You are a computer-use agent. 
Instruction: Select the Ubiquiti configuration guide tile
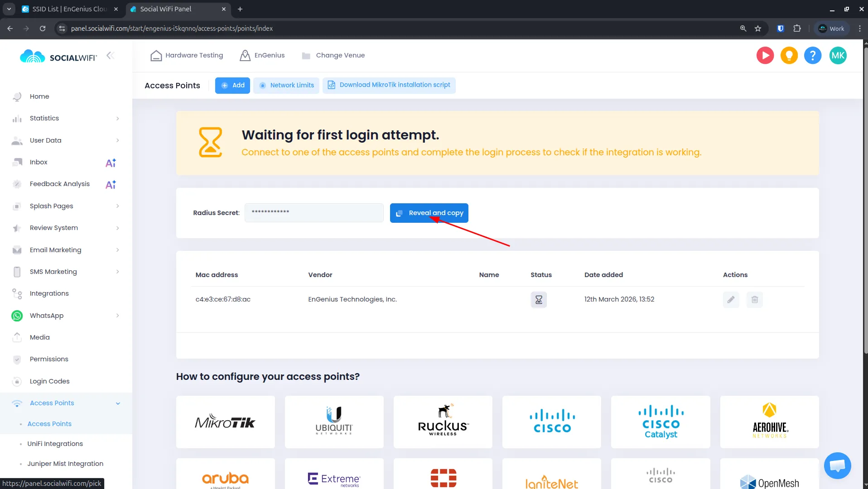(334, 422)
